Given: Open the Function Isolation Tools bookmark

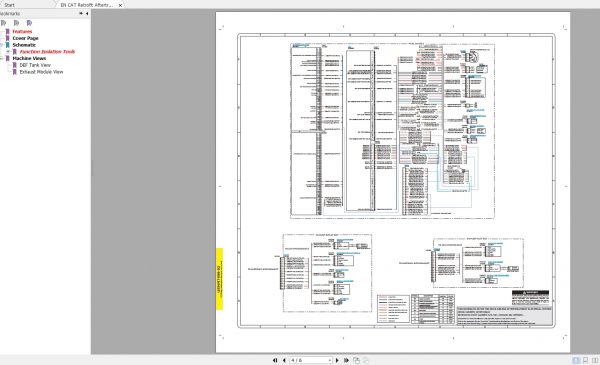Looking at the screenshot, I should point(47,52).
